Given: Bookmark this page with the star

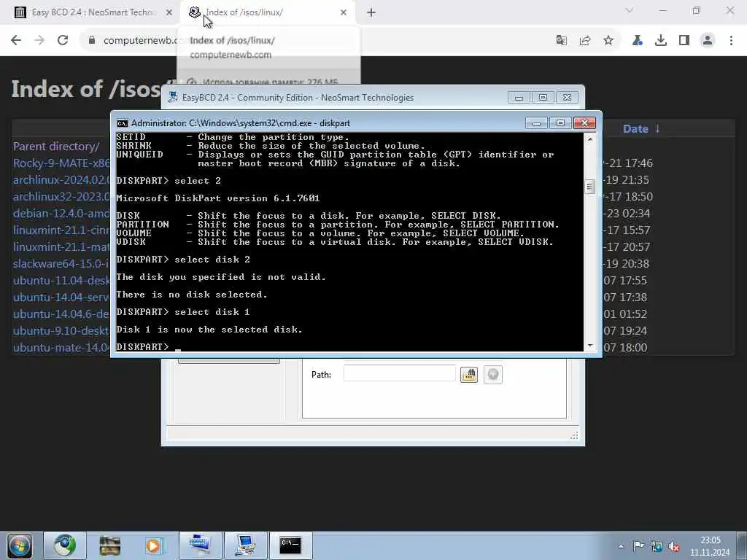Looking at the screenshot, I should [x=608, y=41].
